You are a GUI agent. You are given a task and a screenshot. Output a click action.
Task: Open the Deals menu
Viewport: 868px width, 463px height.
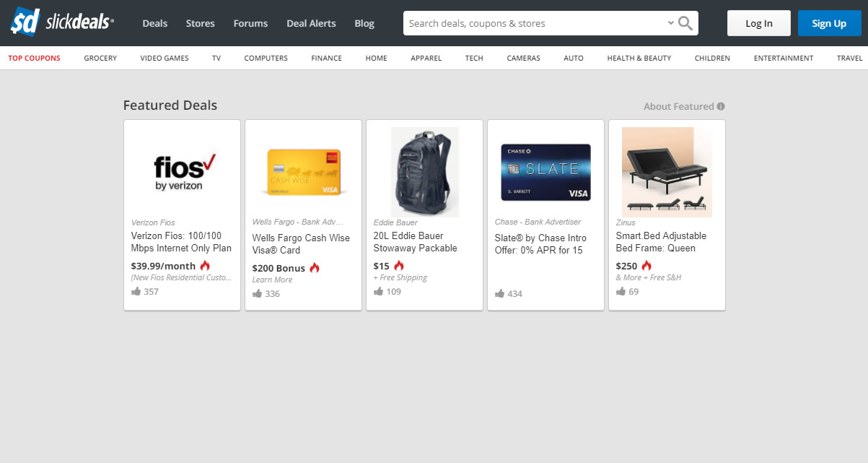tap(154, 23)
